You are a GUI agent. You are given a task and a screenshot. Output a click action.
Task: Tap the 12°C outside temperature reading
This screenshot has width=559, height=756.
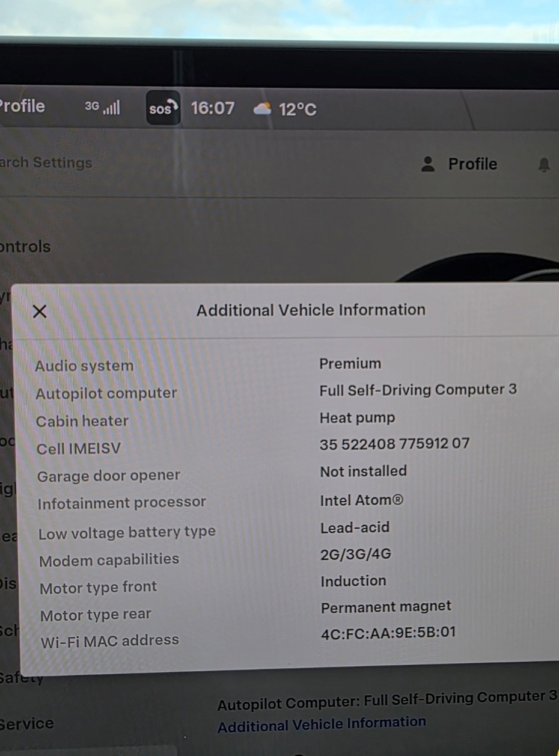(298, 110)
